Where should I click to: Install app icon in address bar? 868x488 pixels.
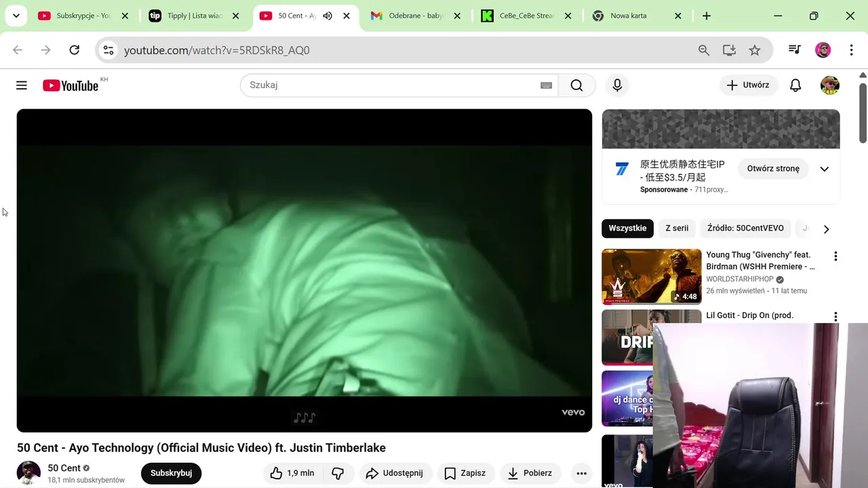730,50
